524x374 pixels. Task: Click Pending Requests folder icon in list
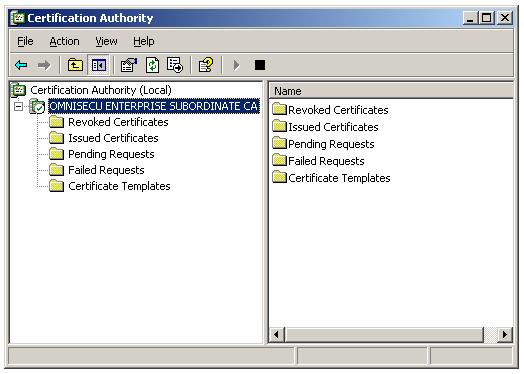(x=279, y=143)
